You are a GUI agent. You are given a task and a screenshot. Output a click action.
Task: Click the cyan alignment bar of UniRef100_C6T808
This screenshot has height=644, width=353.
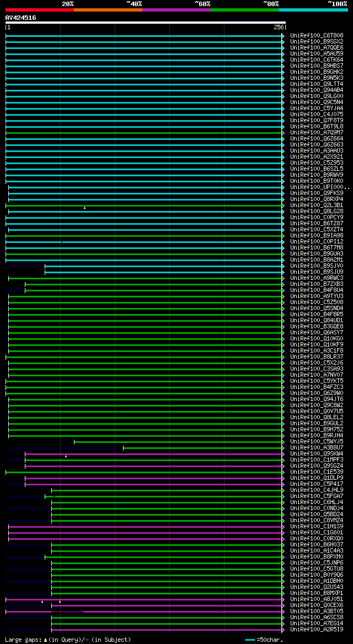pos(143,36)
